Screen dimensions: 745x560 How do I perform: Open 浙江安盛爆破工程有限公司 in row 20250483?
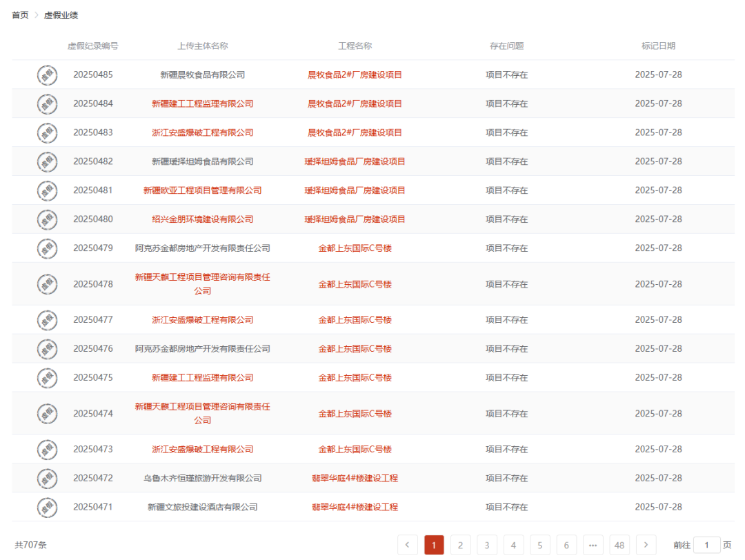pos(202,132)
